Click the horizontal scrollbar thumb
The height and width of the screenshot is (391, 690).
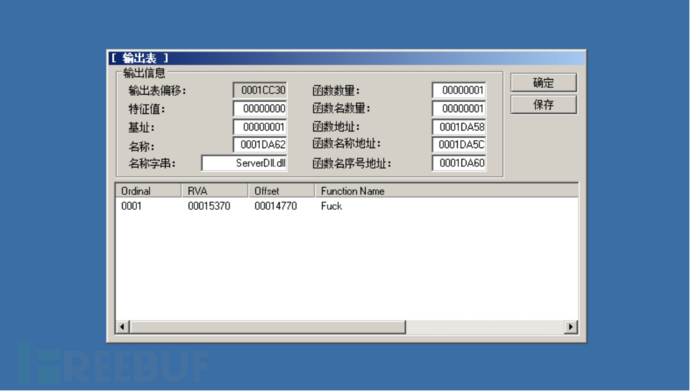267,327
